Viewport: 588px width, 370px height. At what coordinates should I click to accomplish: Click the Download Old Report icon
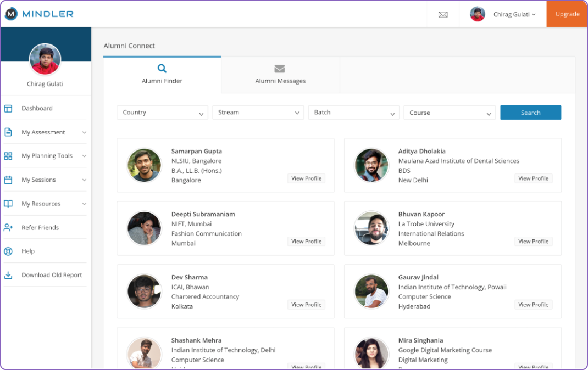pos(8,275)
